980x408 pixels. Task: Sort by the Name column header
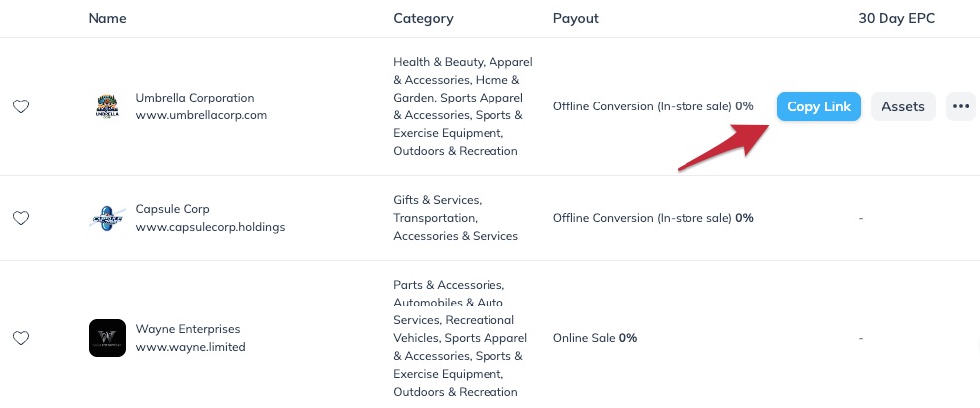107,18
